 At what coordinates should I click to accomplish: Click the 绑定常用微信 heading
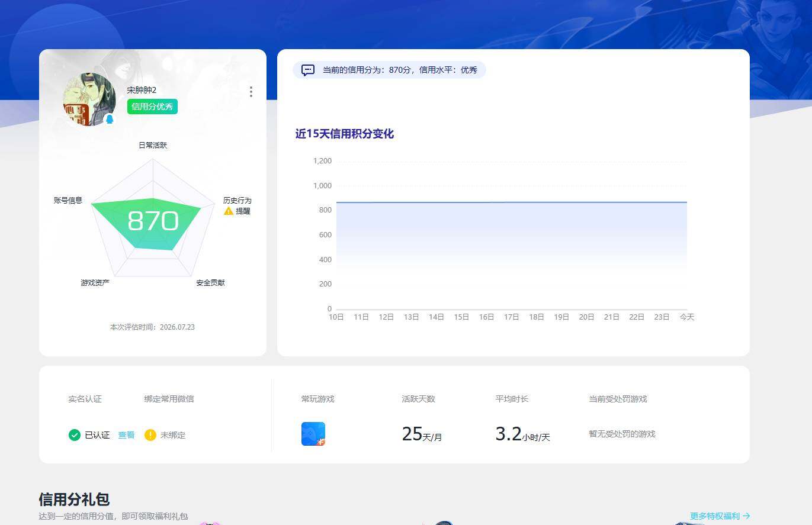click(x=169, y=399)
